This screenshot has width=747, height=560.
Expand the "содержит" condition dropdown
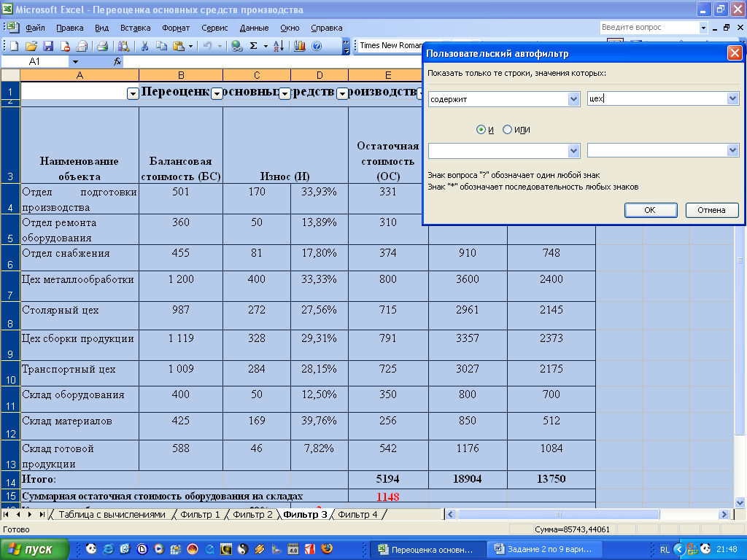pos(573,98)
